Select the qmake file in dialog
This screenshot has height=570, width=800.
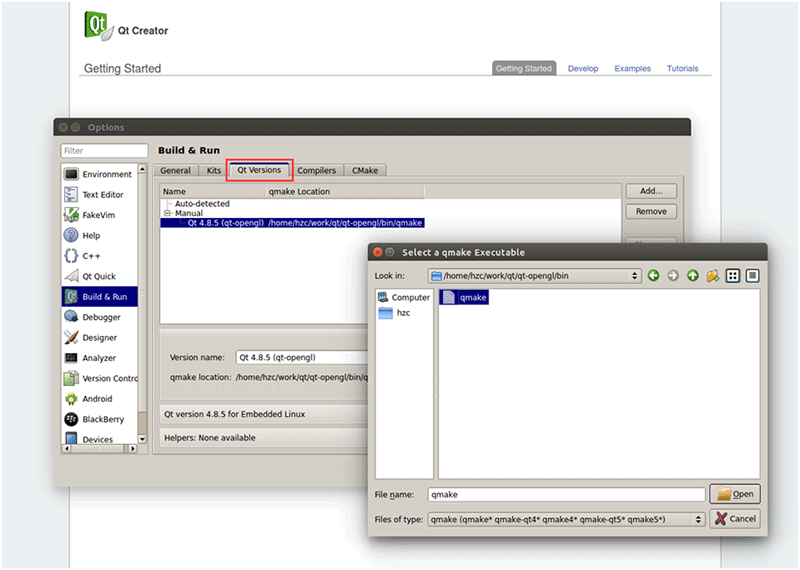[x=464, y=298]
